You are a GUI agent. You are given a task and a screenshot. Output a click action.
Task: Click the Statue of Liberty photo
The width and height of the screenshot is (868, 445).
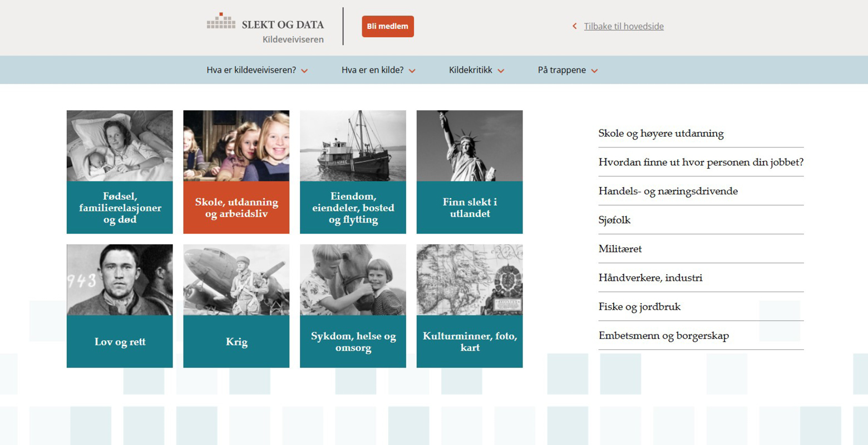click(470, 146)
